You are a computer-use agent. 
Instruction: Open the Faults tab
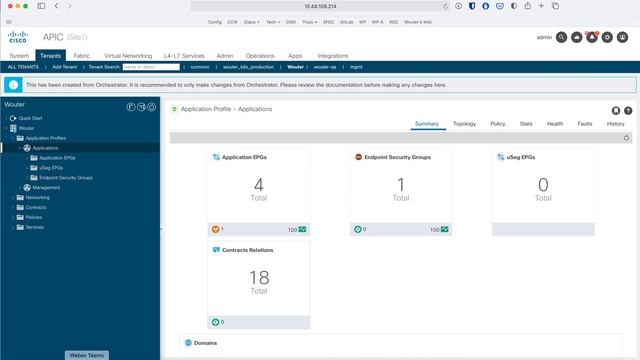click(x=584, y=124)
